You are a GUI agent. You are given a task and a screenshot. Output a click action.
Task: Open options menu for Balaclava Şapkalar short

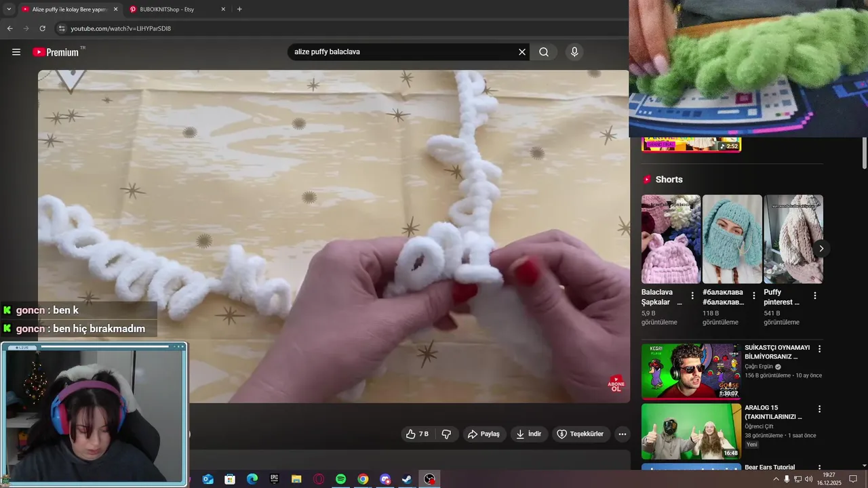click(692, 296)
